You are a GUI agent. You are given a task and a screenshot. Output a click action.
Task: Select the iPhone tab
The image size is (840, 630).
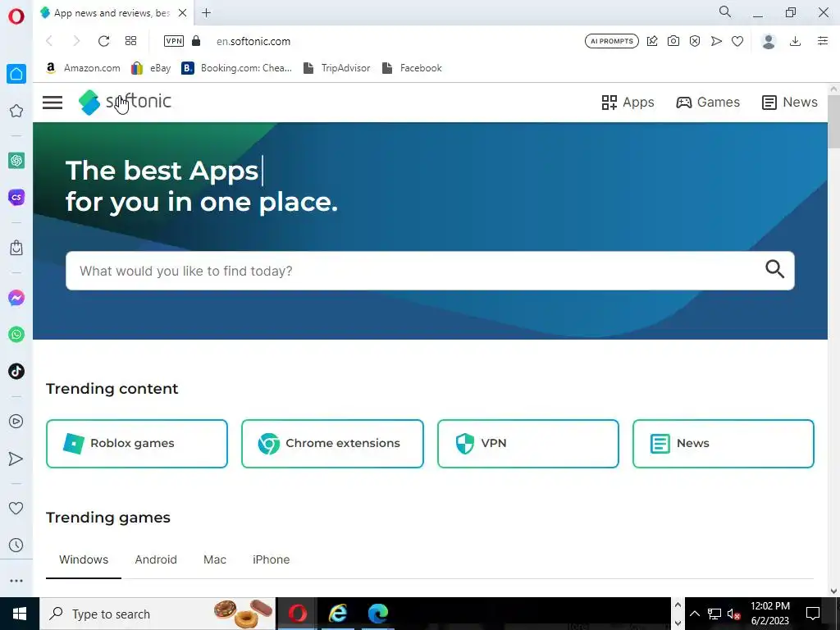(271, 559)
